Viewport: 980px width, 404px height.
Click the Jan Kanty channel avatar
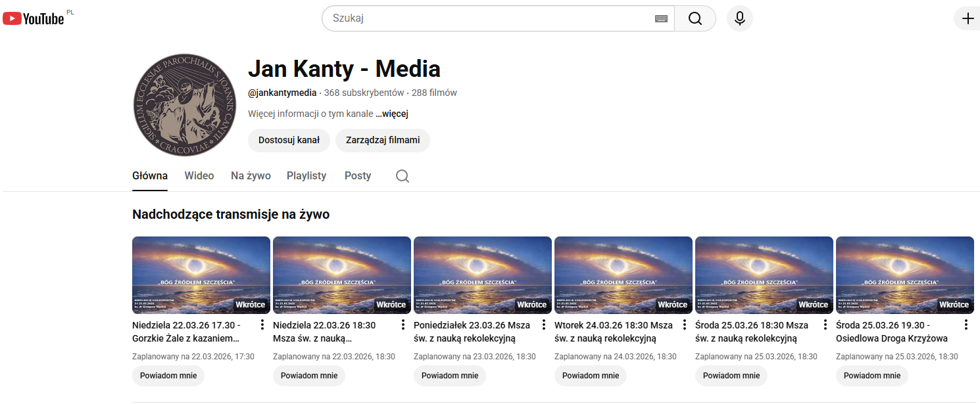point(185,104)
